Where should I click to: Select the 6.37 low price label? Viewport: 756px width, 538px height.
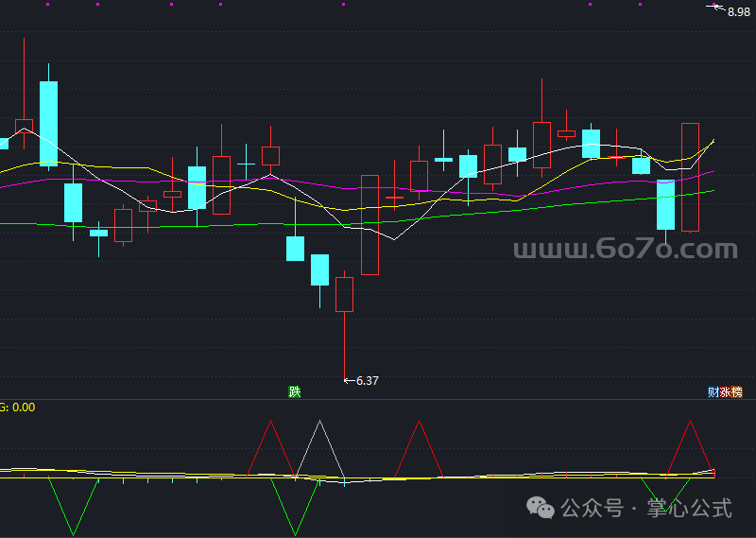pos(367,381)
